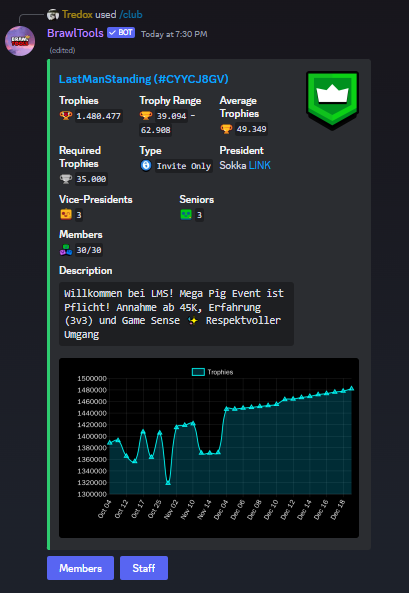Open the trophies chart image
409x593 pixels.
pos(209,448)
